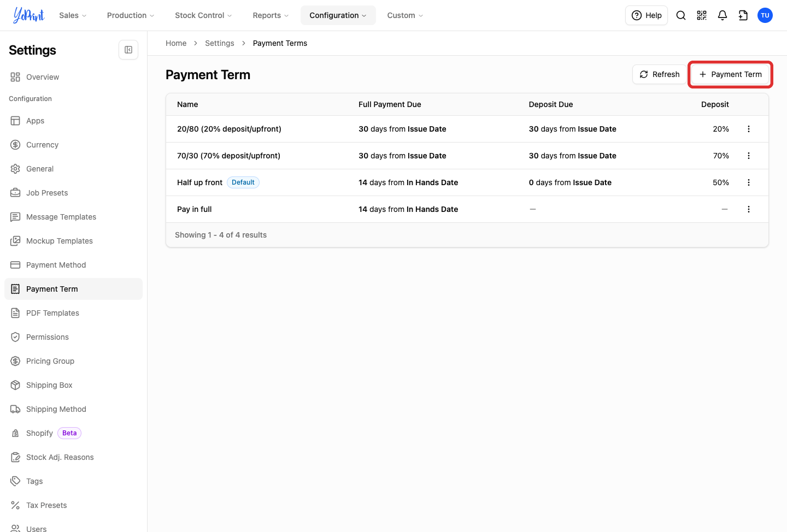The image size is (787, 532).
Task: Collapse the Settings sidebar panel
Action: click(x=128, y=50)
